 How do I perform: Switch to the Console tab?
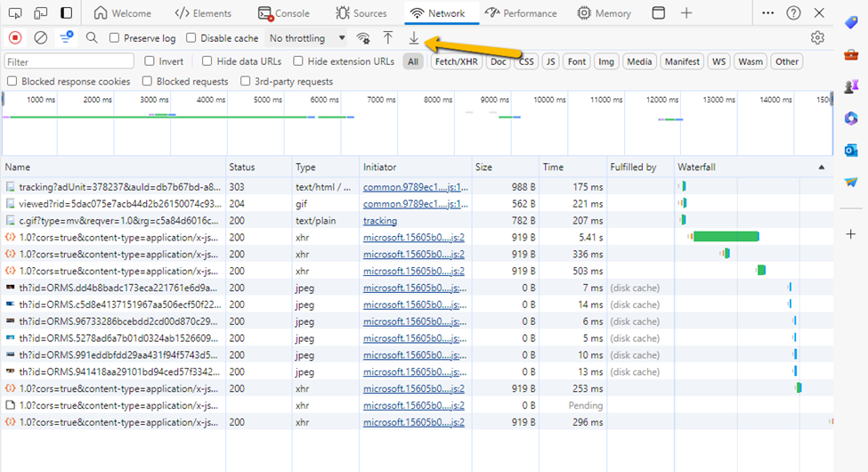point(283,13)
